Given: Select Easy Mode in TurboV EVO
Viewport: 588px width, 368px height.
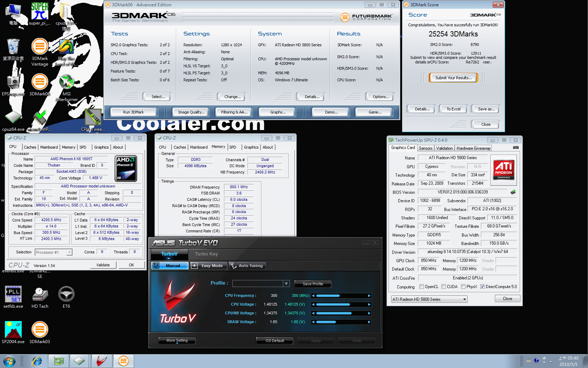Looking at the screenshot, I should (209, 266).
